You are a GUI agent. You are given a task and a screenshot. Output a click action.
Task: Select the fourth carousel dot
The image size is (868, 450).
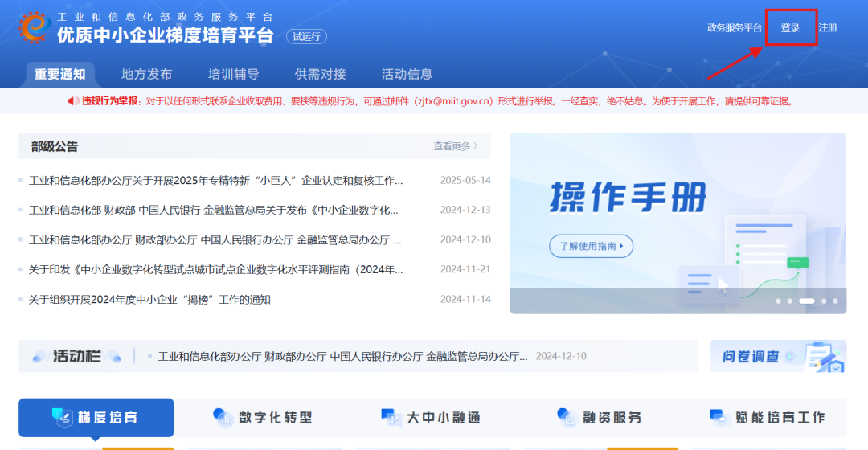click(824, 301)
